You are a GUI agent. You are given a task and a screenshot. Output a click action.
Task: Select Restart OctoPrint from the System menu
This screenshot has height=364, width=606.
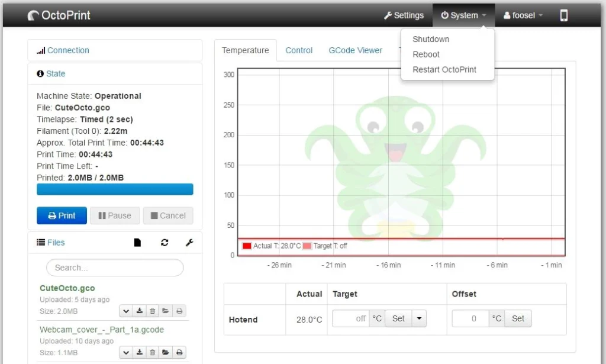click(x=444, y=70)
